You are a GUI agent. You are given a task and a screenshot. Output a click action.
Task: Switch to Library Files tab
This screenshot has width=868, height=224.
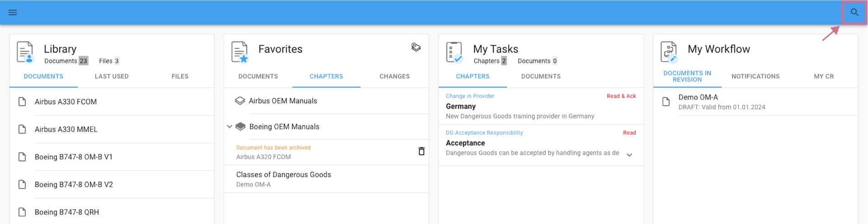[180, 76]
